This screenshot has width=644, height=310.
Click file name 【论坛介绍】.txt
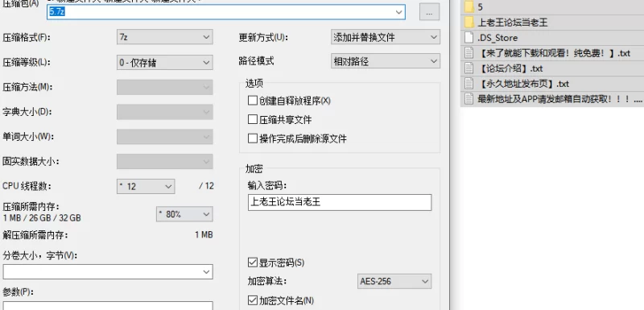[510, 68]
